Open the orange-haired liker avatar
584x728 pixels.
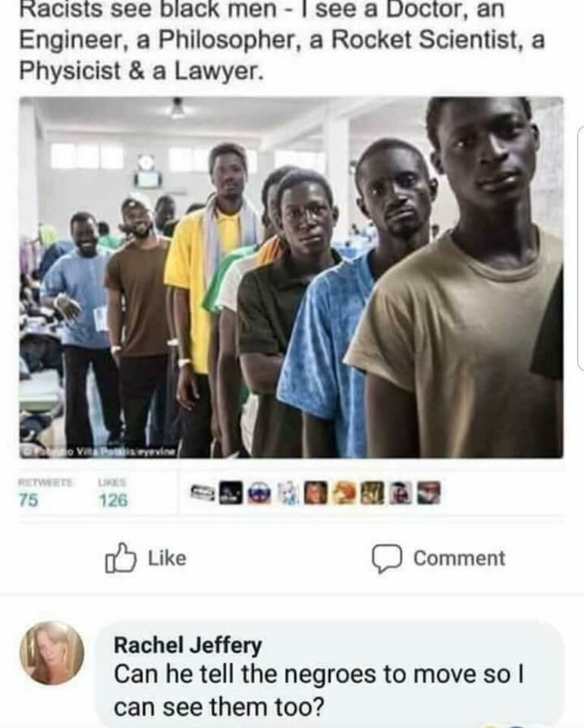pos(344,493)
